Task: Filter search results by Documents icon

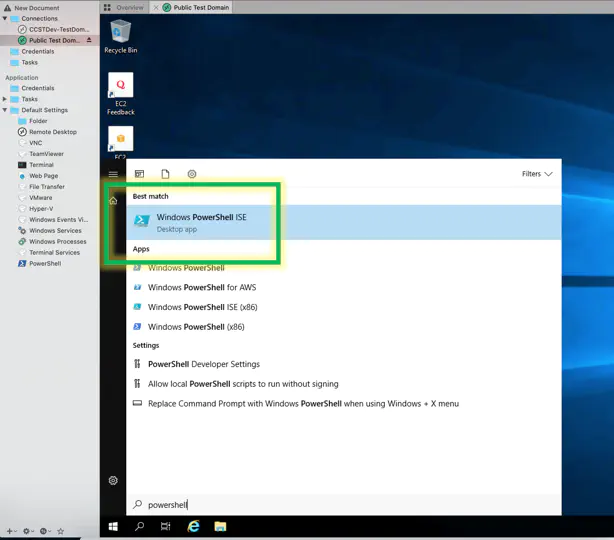Action: 165,174
